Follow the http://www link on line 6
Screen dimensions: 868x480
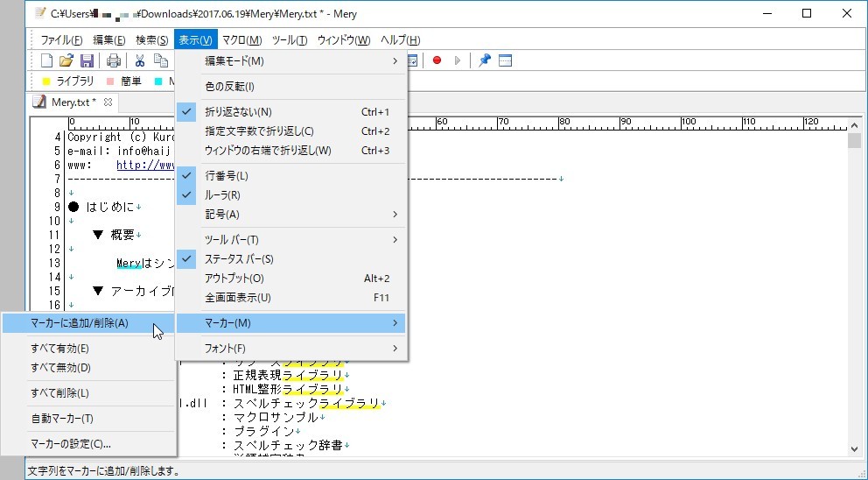pyautogui.click(x=145, y=165)
